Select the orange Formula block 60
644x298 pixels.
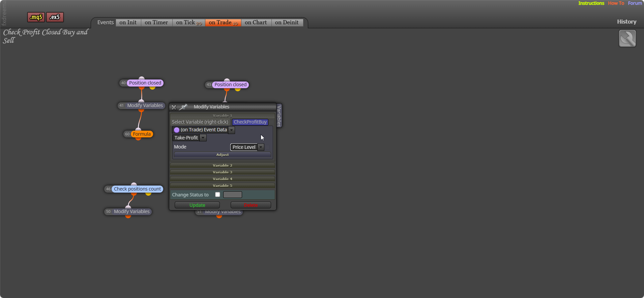click(x=142, y=134)
